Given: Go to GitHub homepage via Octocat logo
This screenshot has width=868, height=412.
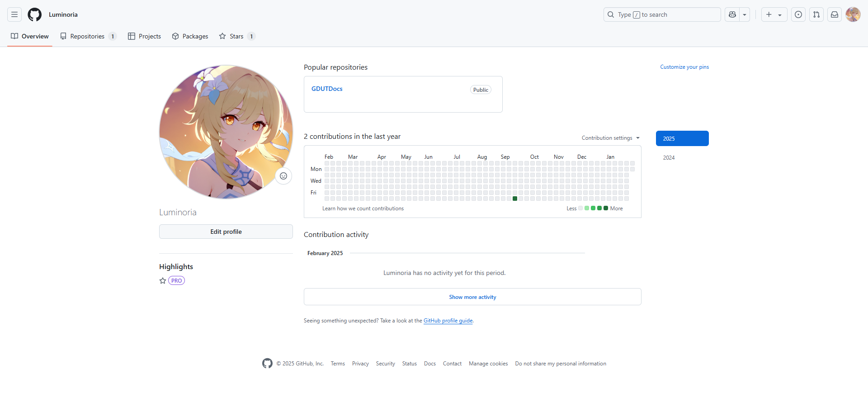Looking at the screenshot, I should (x=34, y=14).
